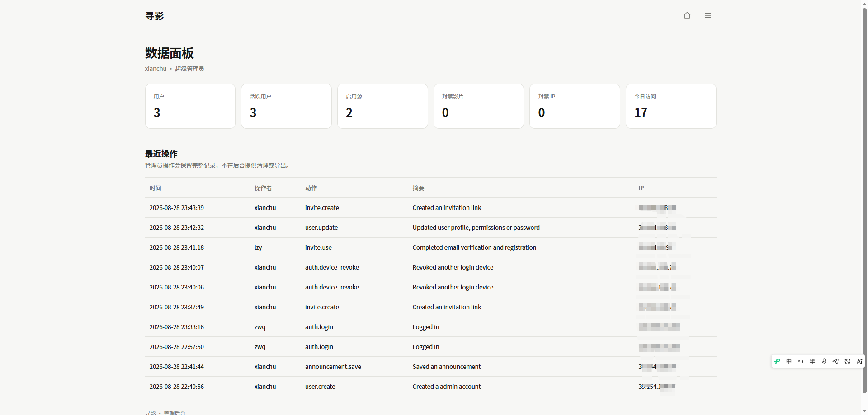Open the 封禁 IP stat card
Image resolution: width=868 pixels, height=415 pixels.
[575, 106]
